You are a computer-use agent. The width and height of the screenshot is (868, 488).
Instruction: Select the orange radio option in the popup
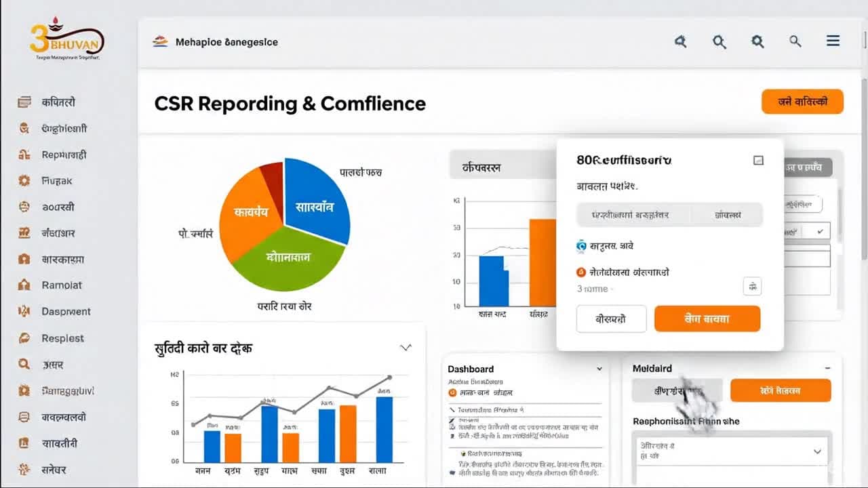coord(581,272)
